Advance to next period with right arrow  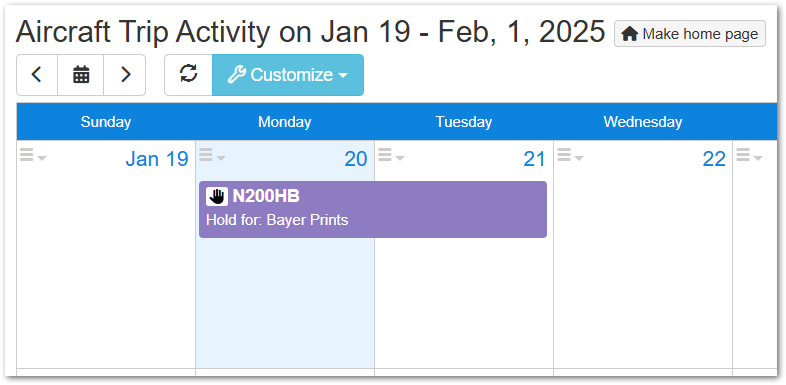pyautogui.click(x=125, y=75)
